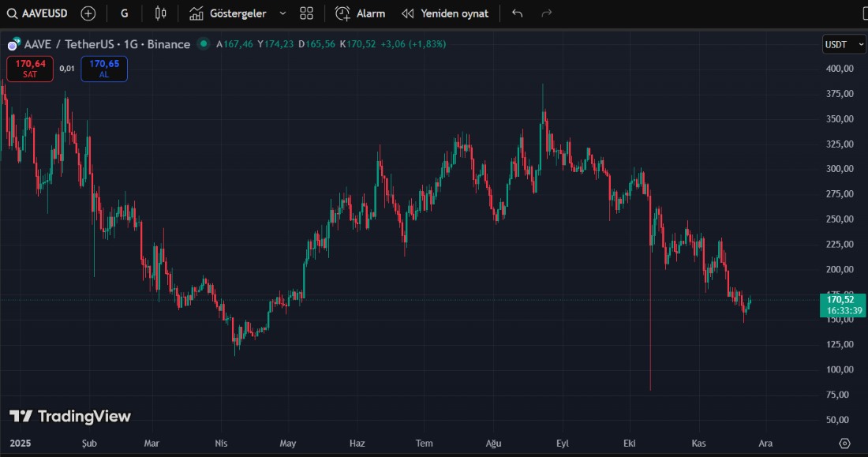Open the candlestick chart type selector
The height and width of the screenshot is (457, 868).
[161, 13]
